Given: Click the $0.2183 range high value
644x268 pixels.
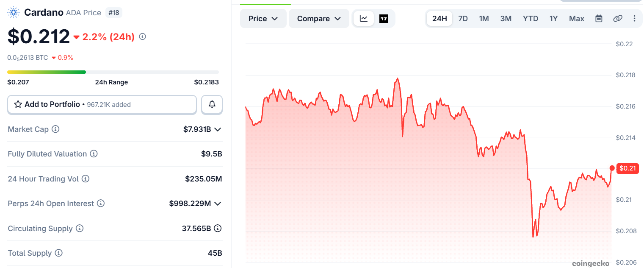Looking at the screenshot, I should coord(207,82).
